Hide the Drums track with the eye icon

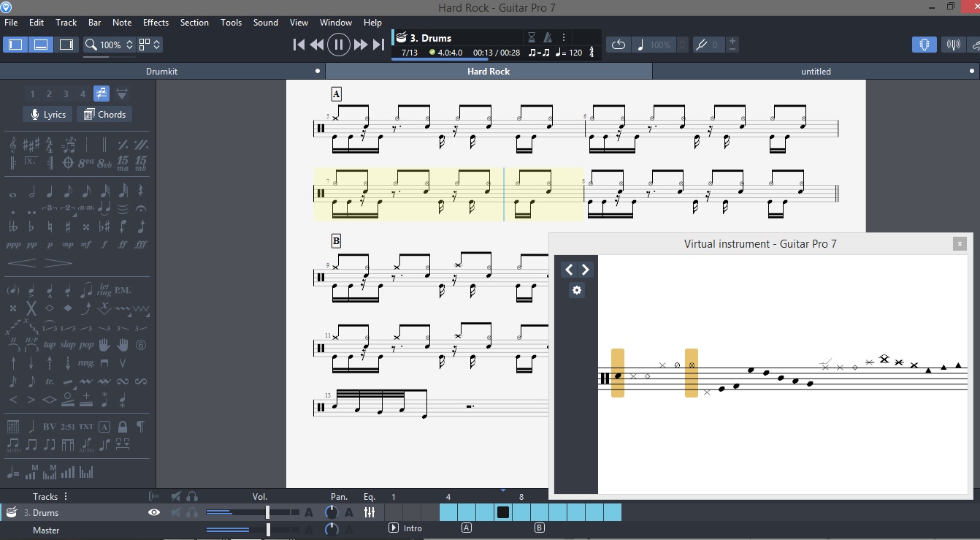(x=154, y=513)
